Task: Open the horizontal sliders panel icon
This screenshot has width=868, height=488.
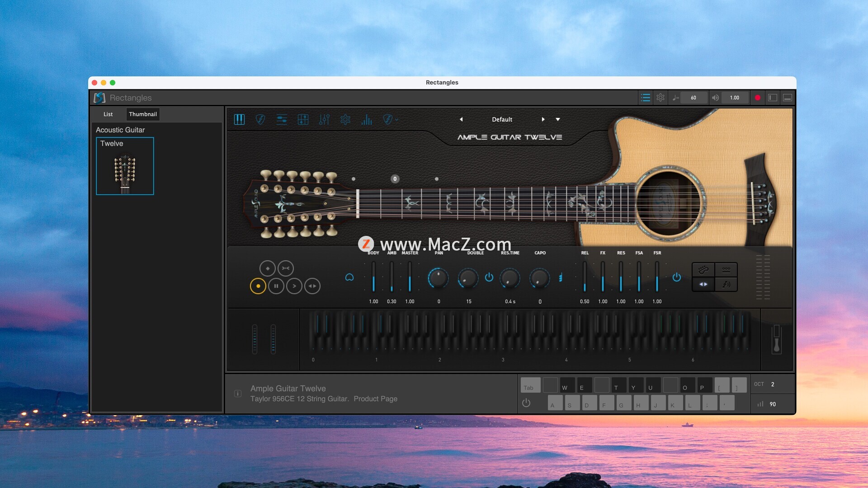Action: (x=282, y=119)
